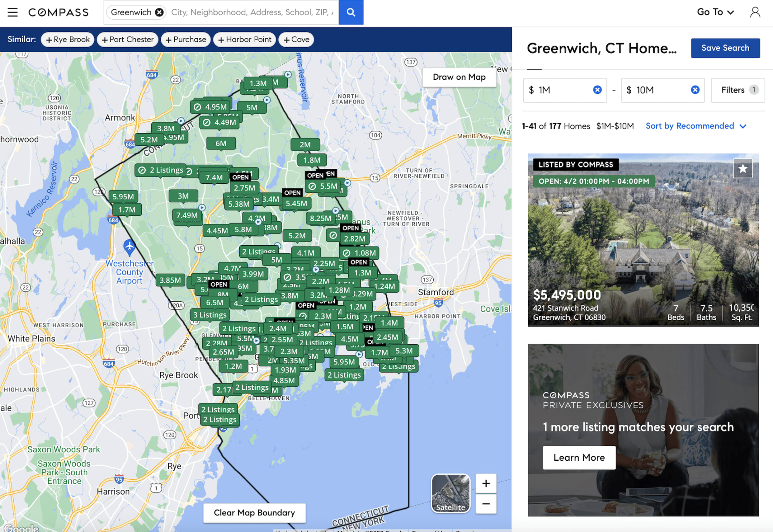Select the 5.45M map marker
773x532 pixels.
coord(296,204)
